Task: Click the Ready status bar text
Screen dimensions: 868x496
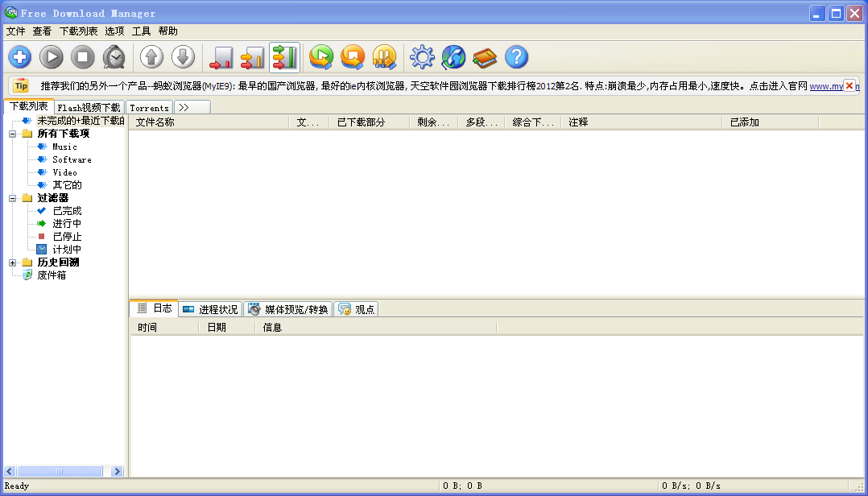Action: (x=17, y=486)
